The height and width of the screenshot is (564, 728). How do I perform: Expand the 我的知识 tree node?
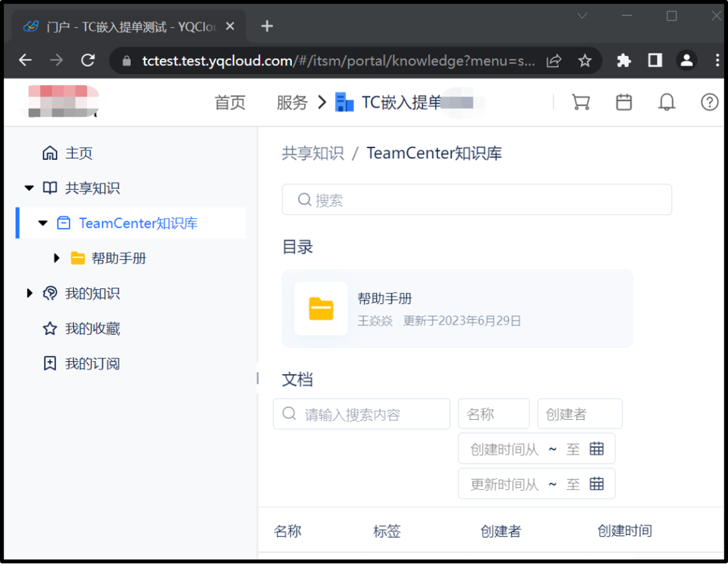(29, 293)
